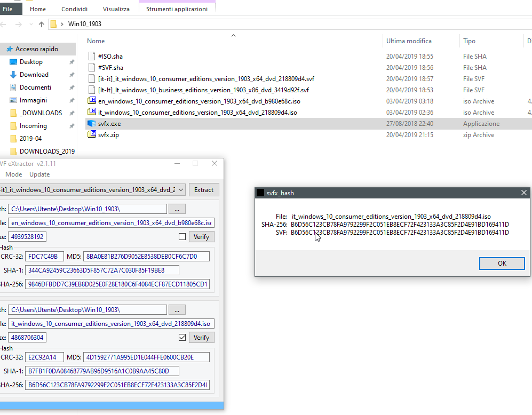
Task: Open the Documenti icon in sidebar
Action: (13, 87)
